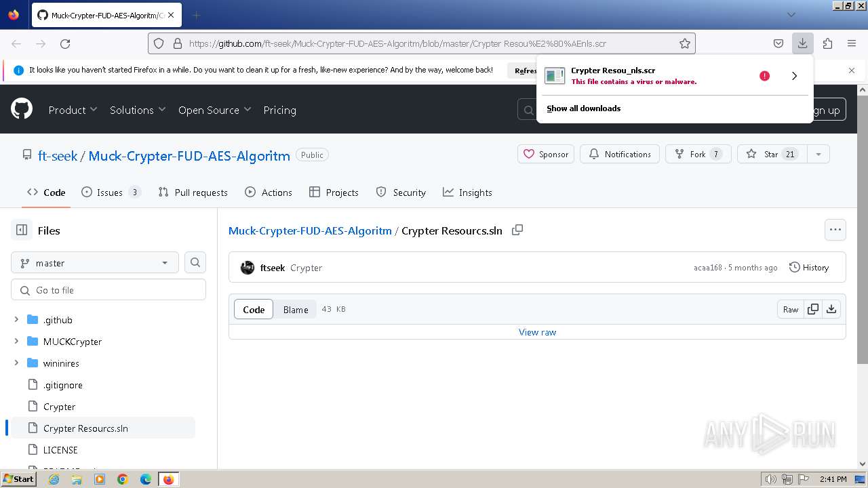This screenshot has height=488, width=868.
Task: Open Muck-Crypter-FUD-AES-Algoritm repository title link
Action: [189, 155]
